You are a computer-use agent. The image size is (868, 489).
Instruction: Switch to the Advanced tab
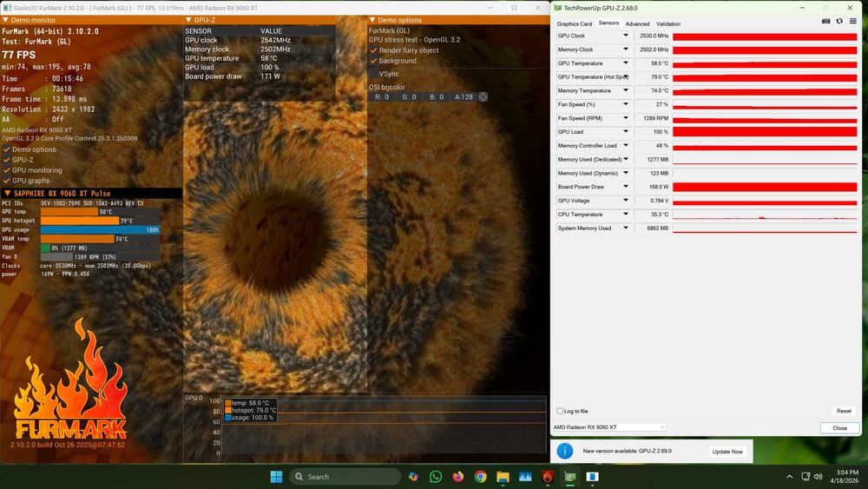point(637,23)
